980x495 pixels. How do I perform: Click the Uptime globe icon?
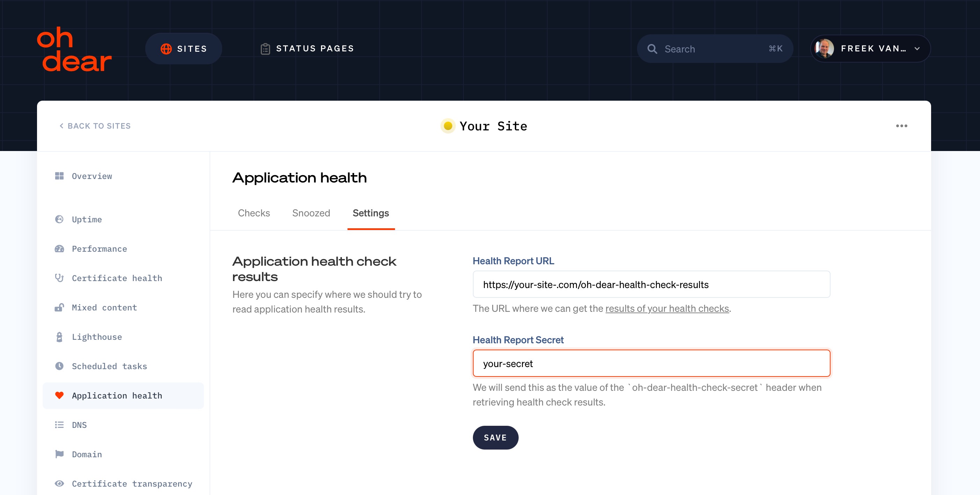59,219
